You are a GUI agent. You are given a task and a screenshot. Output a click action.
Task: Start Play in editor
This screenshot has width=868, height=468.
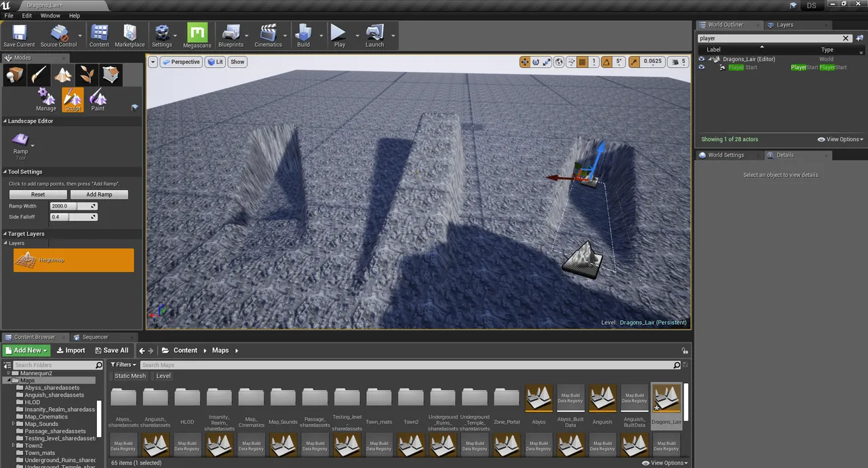pyautogui.click(x=339, y=36)
